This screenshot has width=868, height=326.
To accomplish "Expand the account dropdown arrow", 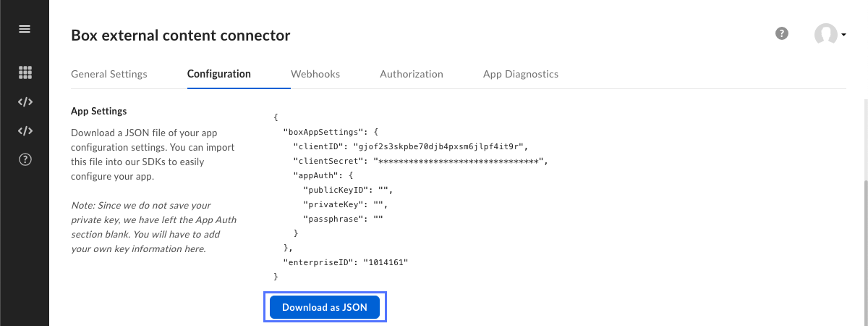I will (844, 35).
